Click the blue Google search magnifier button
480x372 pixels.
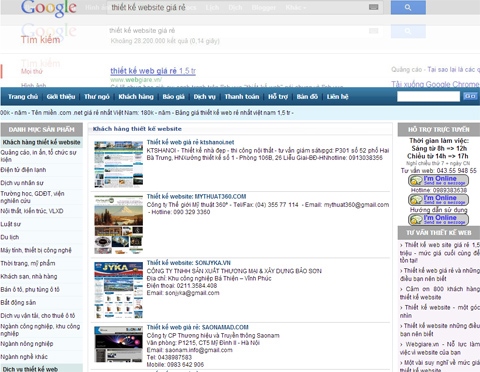coord(408,7)
